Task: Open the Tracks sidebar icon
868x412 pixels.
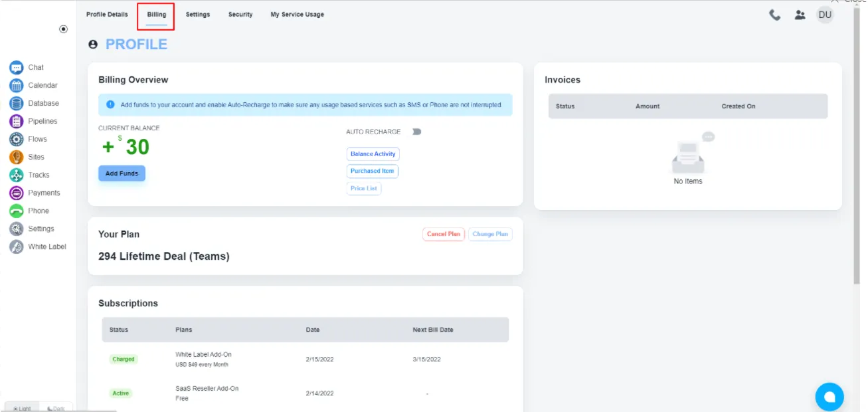Action: 17,175
